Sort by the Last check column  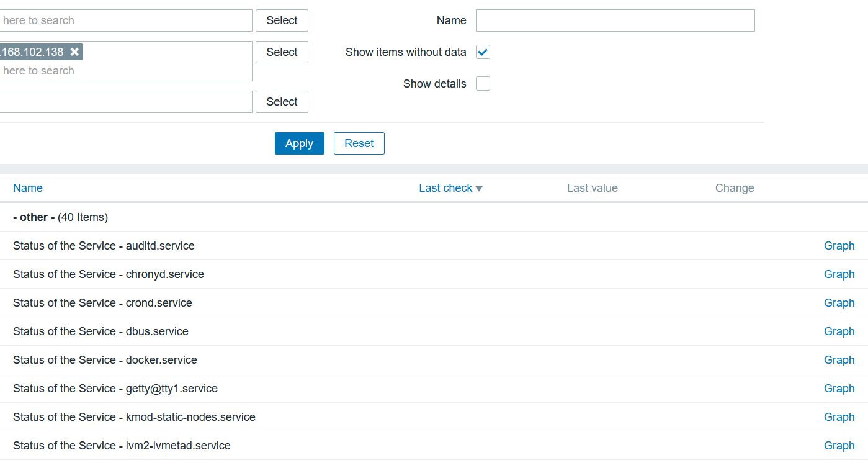(445, 188)
